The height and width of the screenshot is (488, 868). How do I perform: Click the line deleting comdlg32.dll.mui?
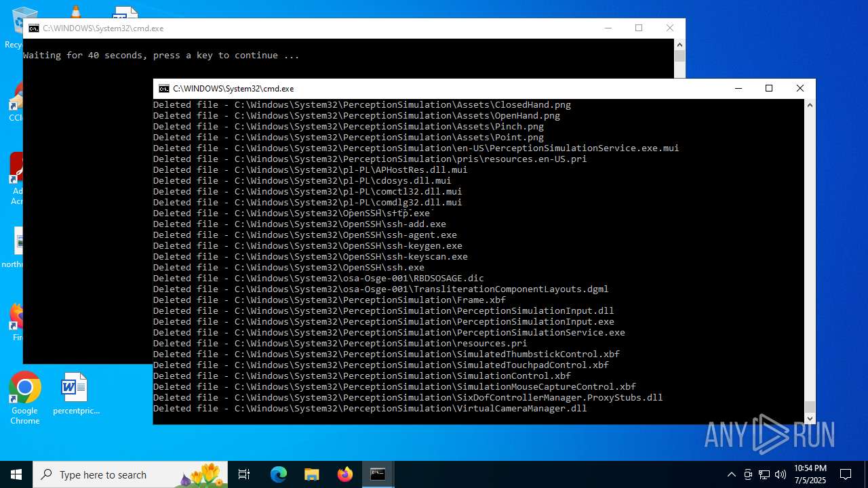click(x=308, y=203)
